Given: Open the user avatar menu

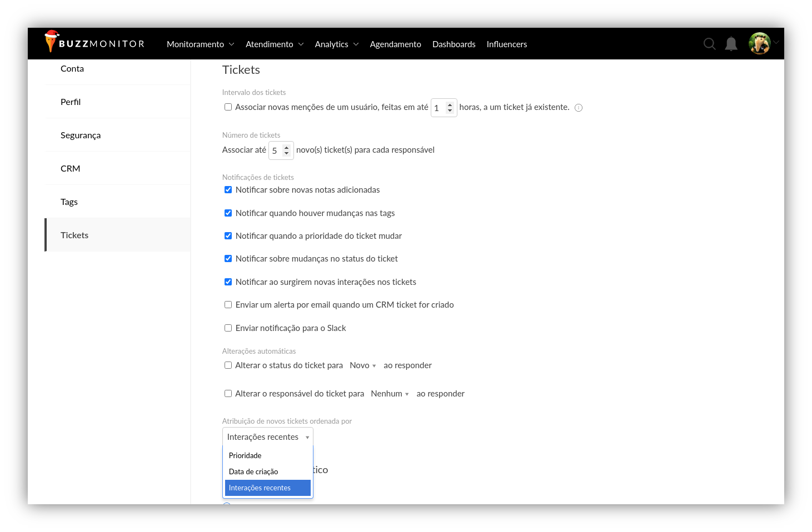Looking at the screenshot, I should [x=759, y=43].
